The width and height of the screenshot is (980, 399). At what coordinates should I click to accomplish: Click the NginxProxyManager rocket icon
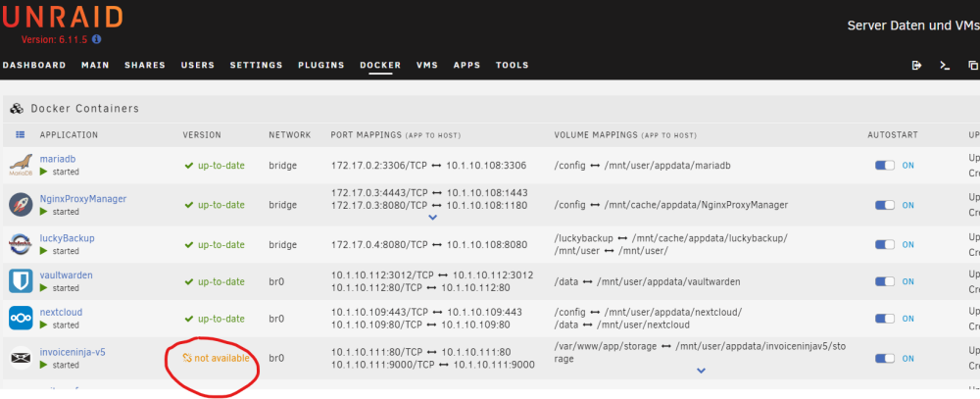21,205
